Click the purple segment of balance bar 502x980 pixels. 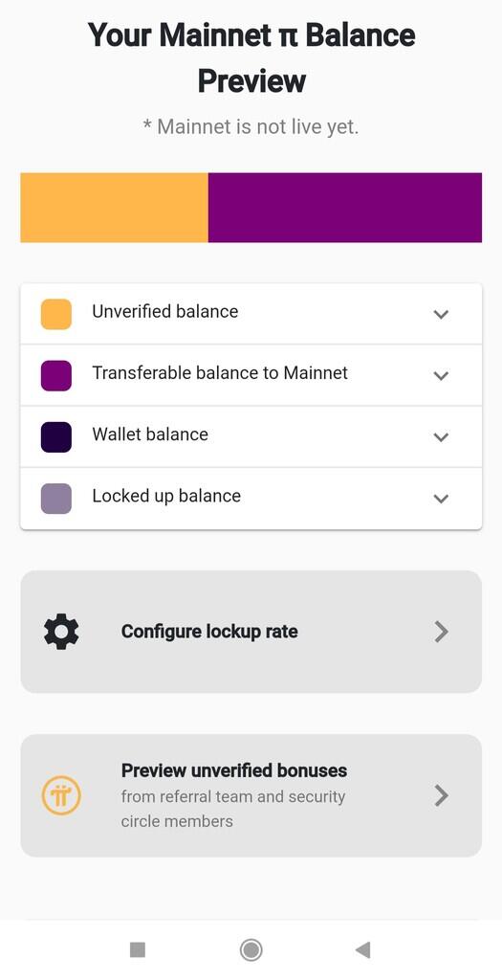pyautogui.click(x=344, y=208)
